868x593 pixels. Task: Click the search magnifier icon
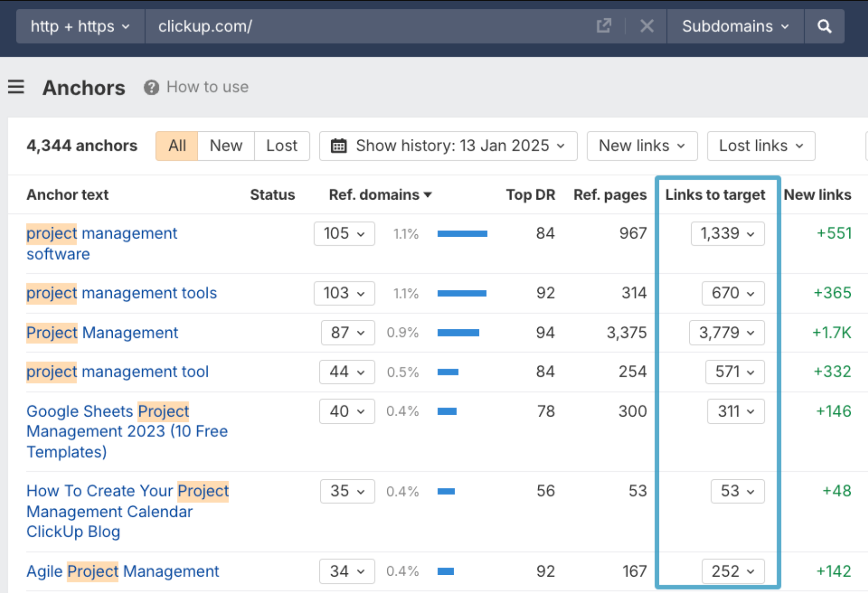coord(824,26)
